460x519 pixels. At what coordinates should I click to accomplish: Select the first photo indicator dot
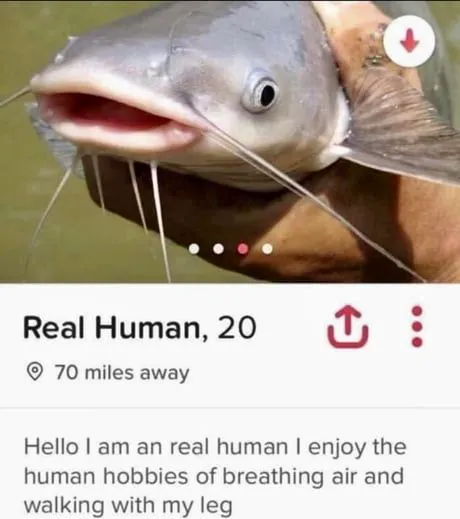tap(194, 249)
